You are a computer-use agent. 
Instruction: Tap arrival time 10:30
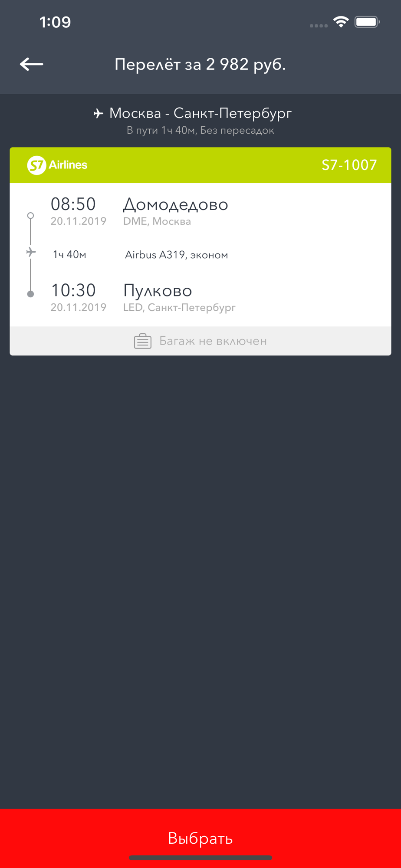point(73,290)
